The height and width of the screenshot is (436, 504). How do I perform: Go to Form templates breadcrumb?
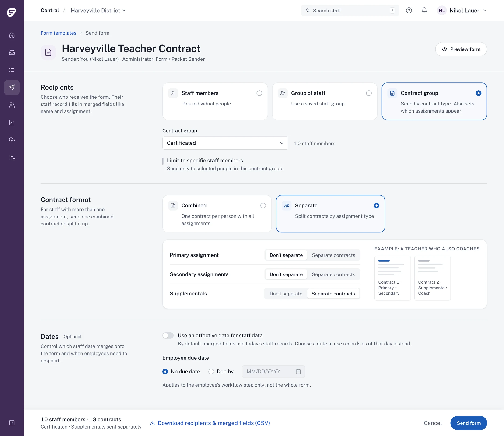(x=58, y=33)
